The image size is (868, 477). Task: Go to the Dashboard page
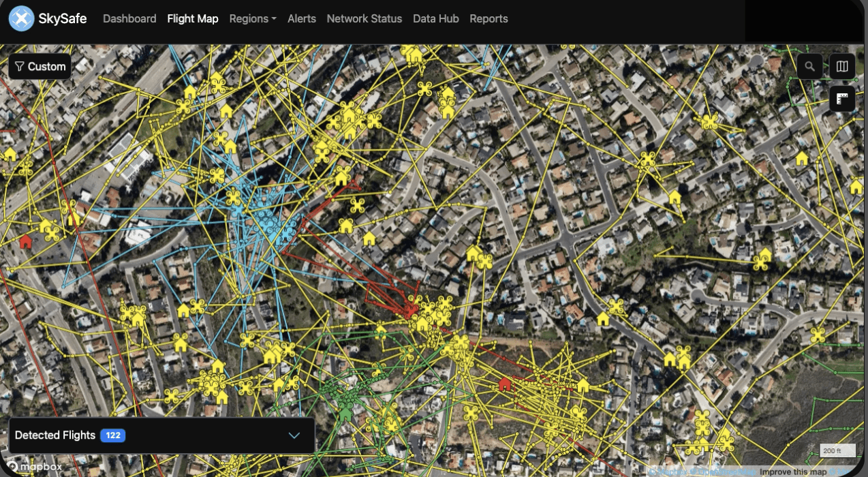(129, 18)
